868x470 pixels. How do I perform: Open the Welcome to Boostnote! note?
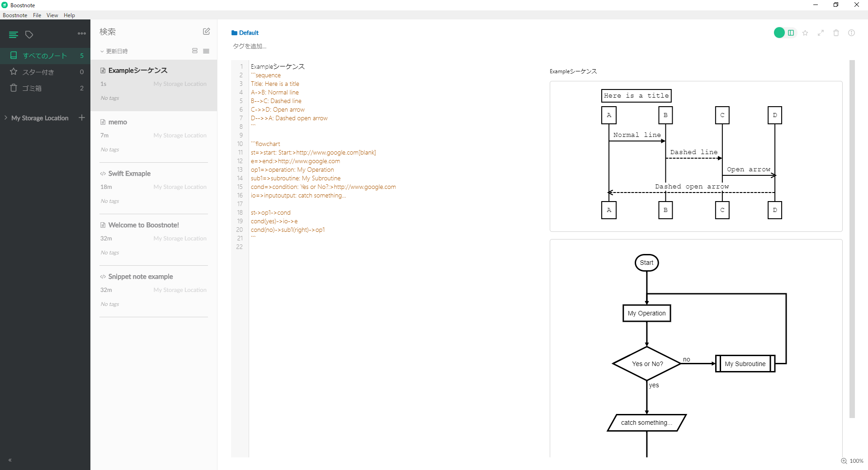click(x=154, y=240)
